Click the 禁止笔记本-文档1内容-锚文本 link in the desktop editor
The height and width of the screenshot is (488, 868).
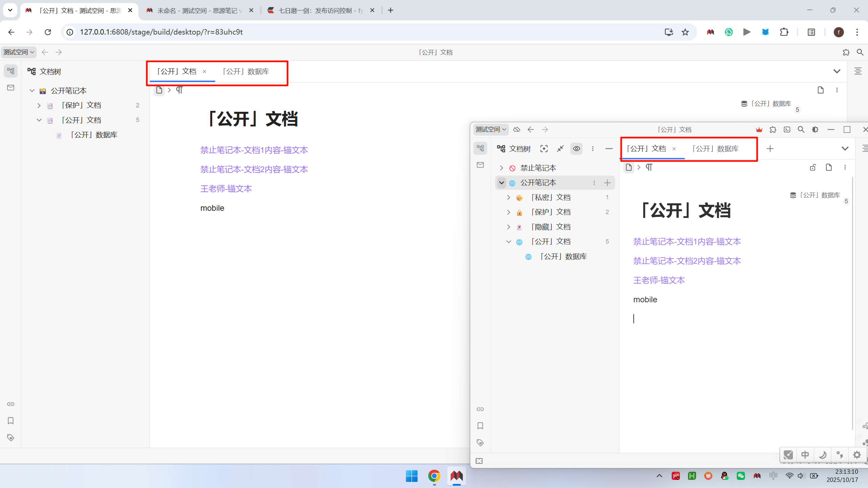(x=687, y=242)
